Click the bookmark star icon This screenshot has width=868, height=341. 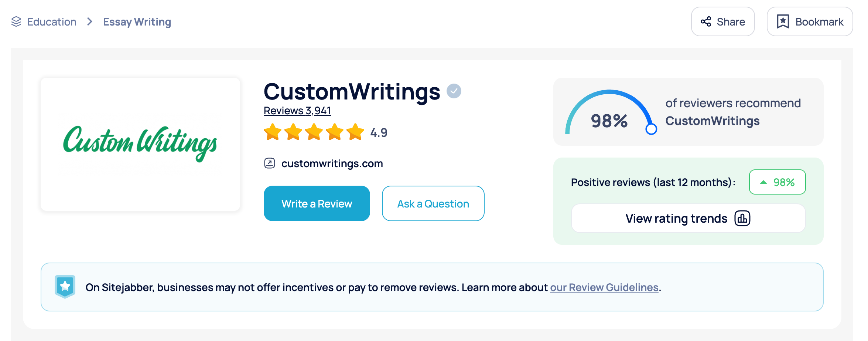pos(783,22)
